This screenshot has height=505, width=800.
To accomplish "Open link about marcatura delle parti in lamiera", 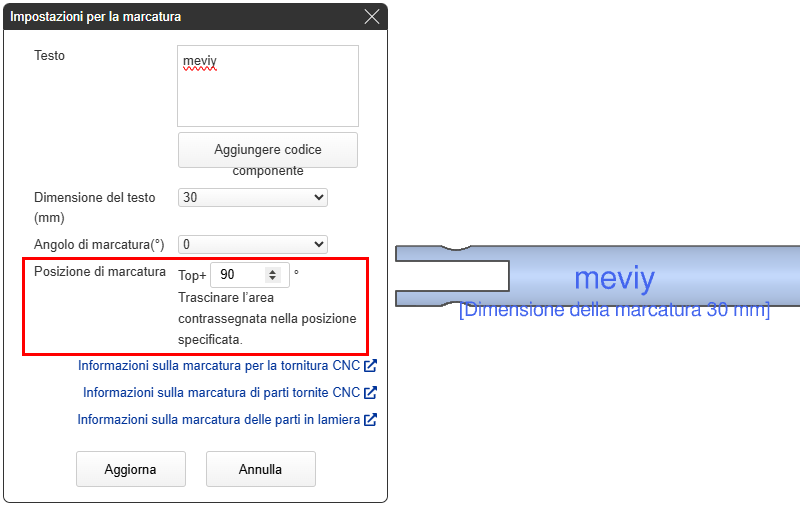I will coord(218,420).
